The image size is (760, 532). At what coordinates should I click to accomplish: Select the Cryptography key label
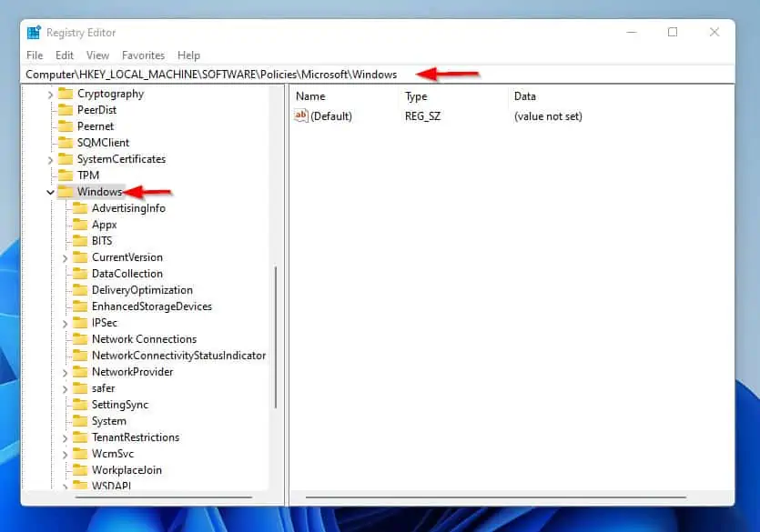coord(110,94)
